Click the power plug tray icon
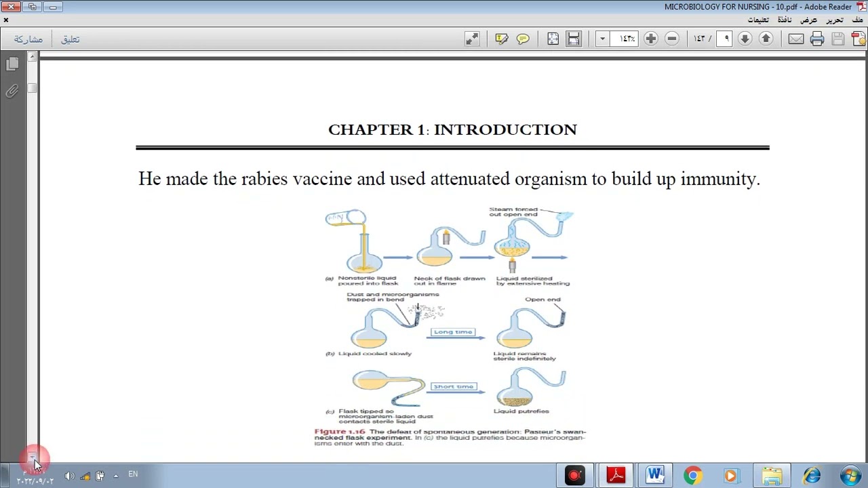This screenshot has height=488, width=868. coord(100,476)
